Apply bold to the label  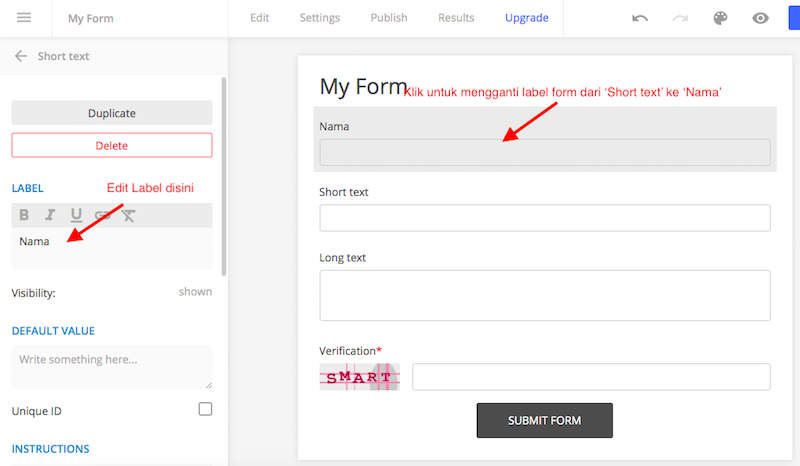tap(24, 215)
